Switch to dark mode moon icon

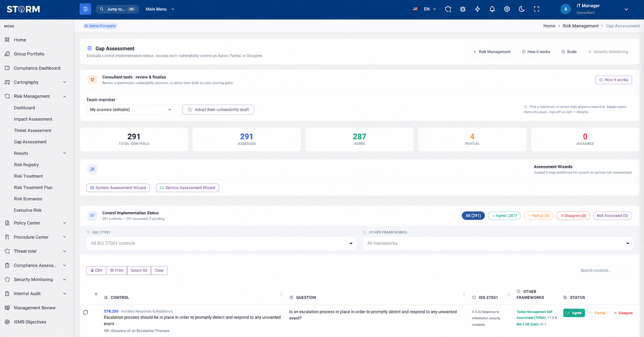[522, 9]
